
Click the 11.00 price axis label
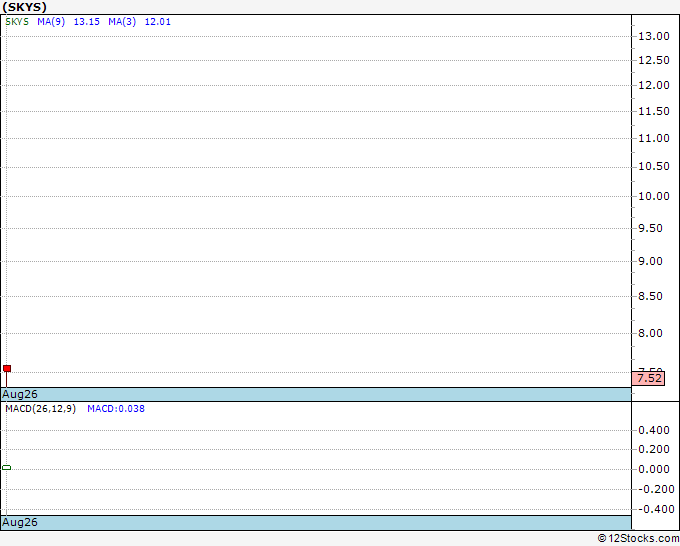654,138
